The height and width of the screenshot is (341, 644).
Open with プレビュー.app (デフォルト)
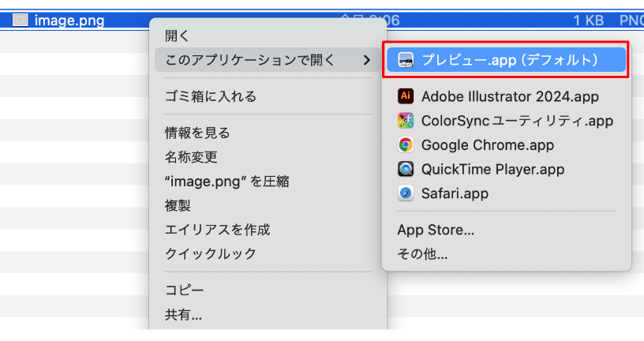point(506,60)
